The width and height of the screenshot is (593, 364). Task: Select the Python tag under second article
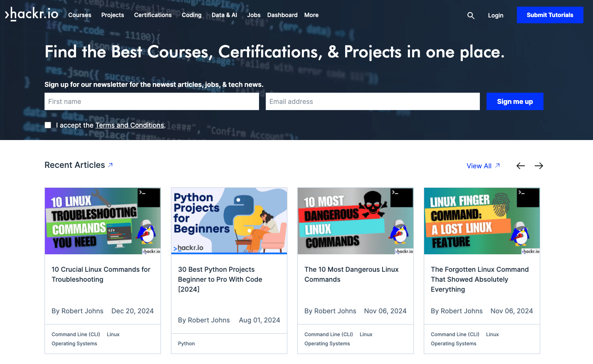186,344
